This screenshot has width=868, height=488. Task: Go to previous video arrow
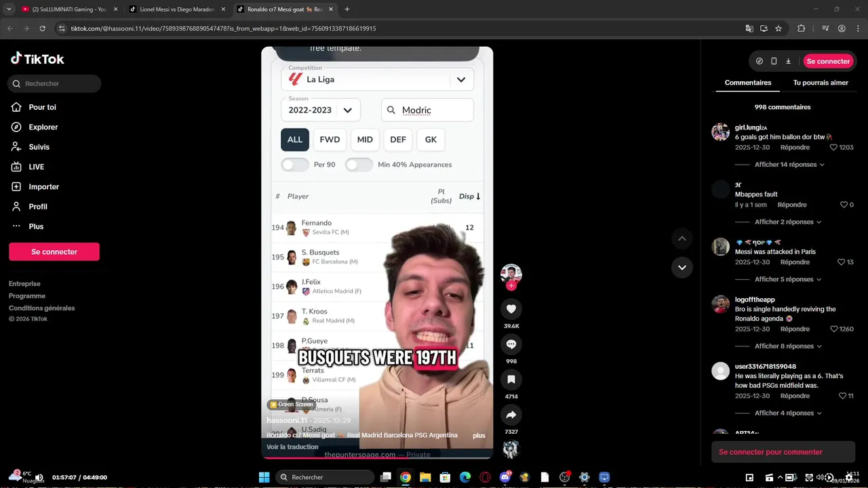682,239
